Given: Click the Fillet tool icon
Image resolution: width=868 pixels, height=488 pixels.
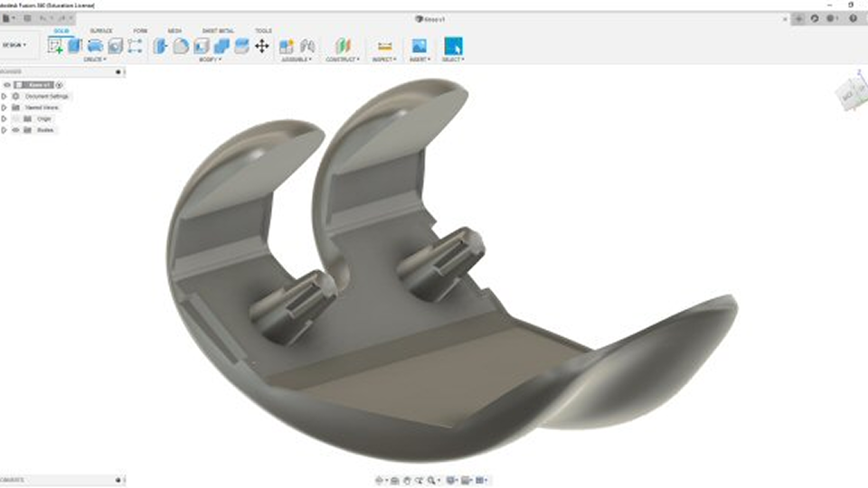Looking at the screenshot, I should click(181, 46).
